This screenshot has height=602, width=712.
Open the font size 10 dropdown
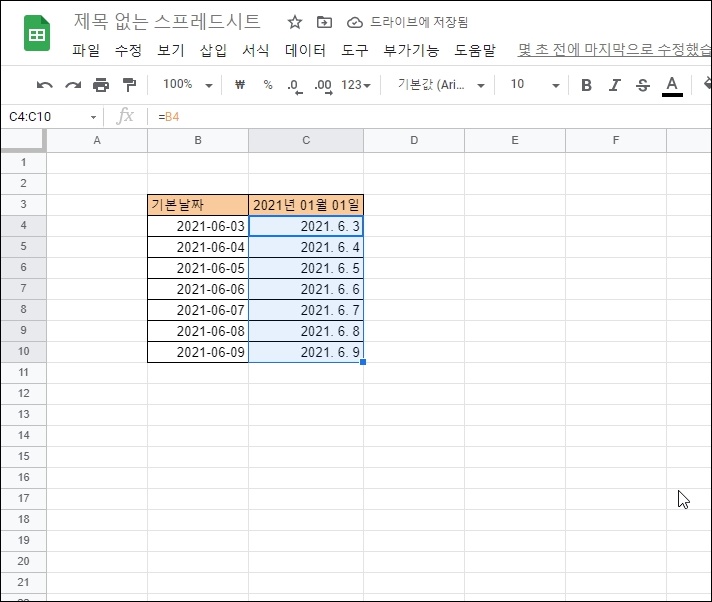coord(534,85)
